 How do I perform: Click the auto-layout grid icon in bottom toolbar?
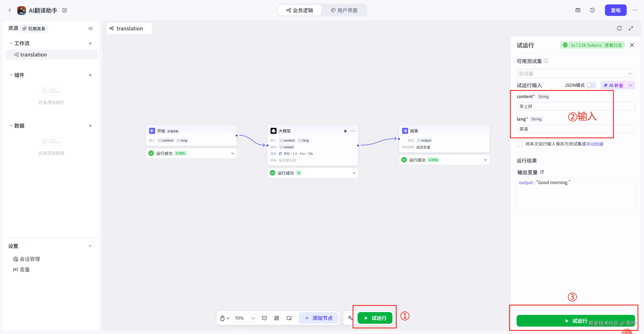(277, 318)
